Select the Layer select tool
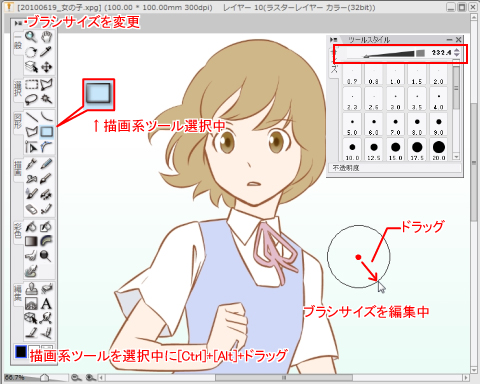 click(31, 67)
